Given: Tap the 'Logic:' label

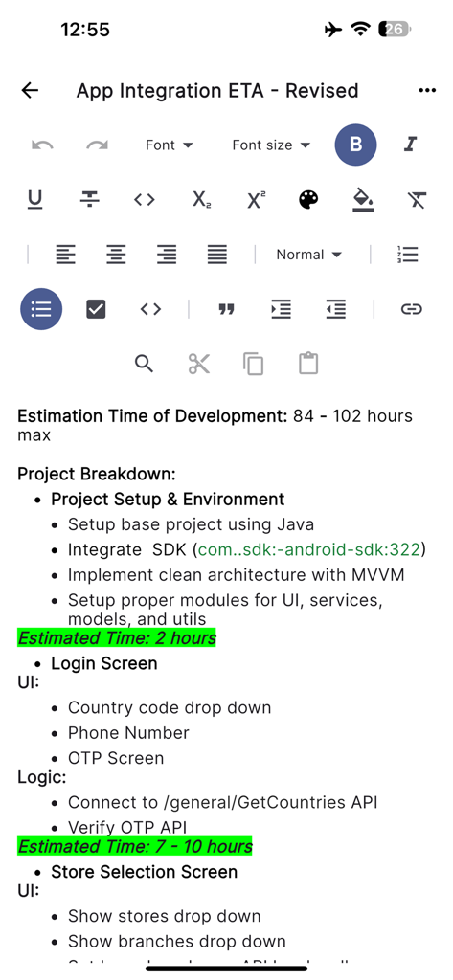Looking at the screenshot, I should [41, 777].
